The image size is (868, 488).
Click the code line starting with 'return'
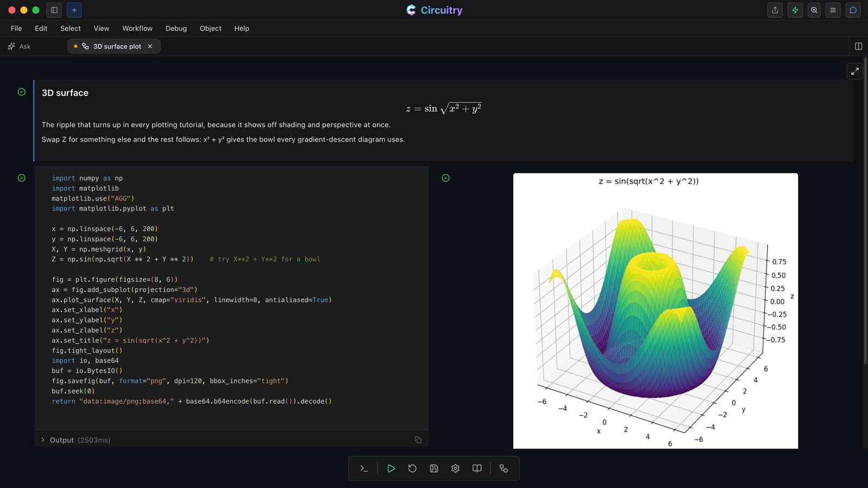192,401
